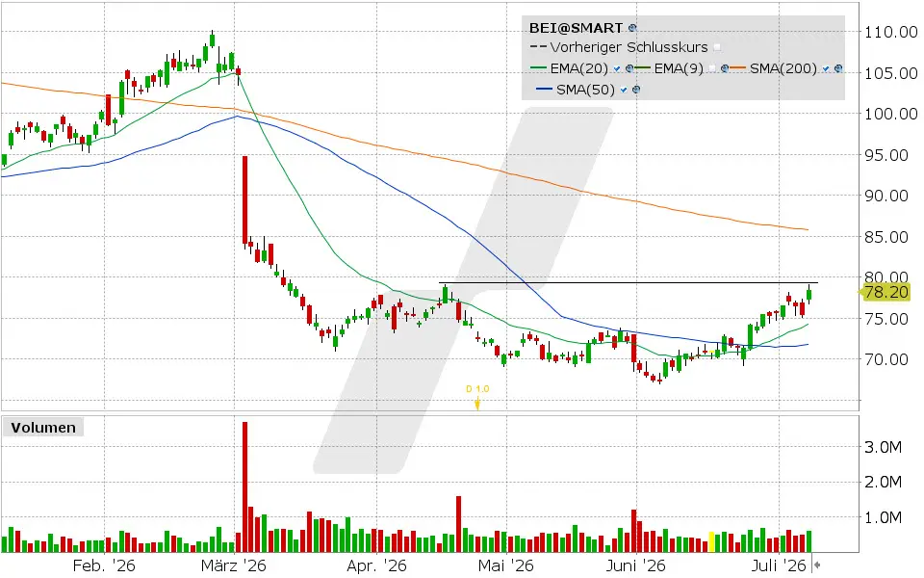The width and height of the screenshot is (924, 578).
Task: Open the EMA(20) settings icon
Action: [629, 68]
